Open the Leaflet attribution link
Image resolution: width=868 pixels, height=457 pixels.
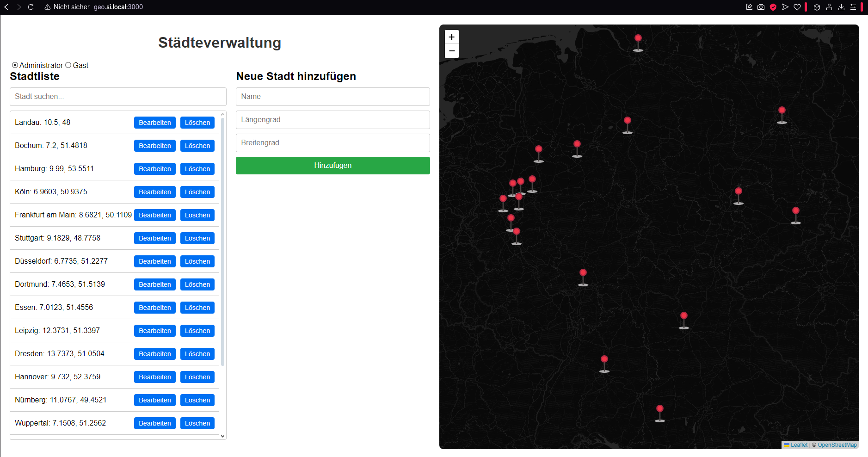799,445
